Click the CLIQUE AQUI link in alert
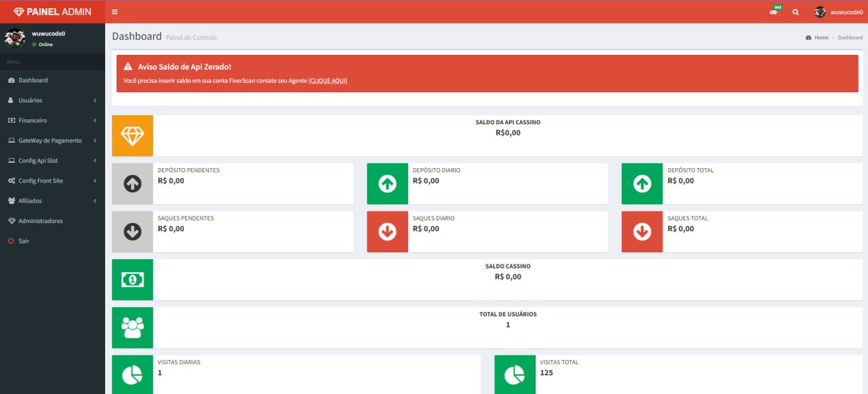The image size is (868, 394). click(x=328, y=81)
